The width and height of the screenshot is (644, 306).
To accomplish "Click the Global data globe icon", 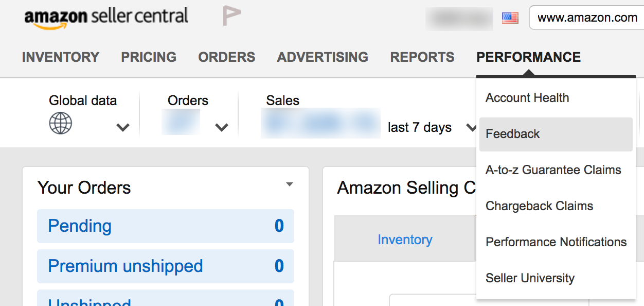I will click(x=61, y=124).
